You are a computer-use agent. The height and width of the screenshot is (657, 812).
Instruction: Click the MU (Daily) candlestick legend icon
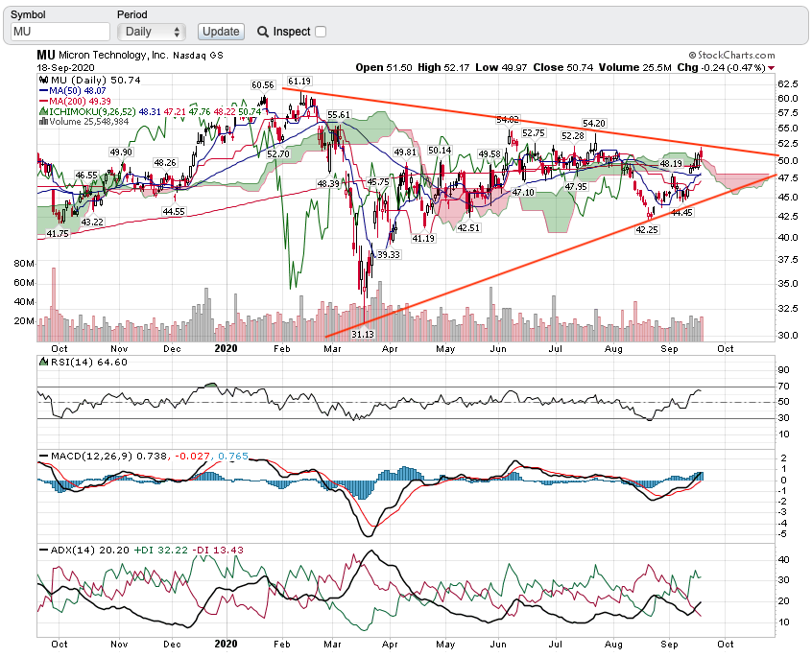(x=41, y=81)
